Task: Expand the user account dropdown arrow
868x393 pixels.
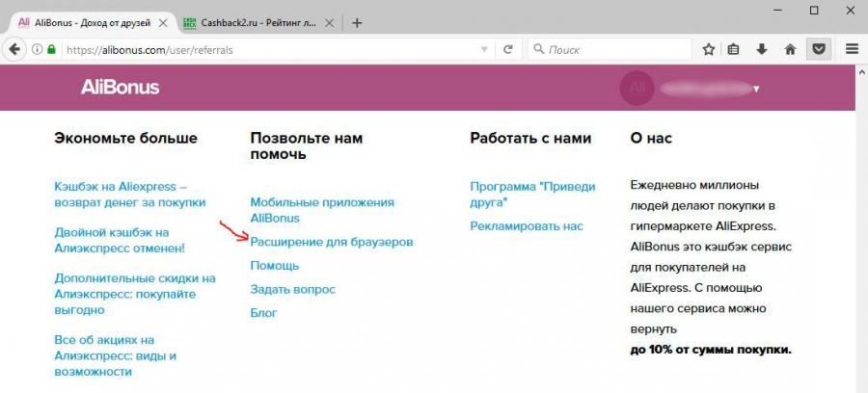Action: (x=756, y=89)
